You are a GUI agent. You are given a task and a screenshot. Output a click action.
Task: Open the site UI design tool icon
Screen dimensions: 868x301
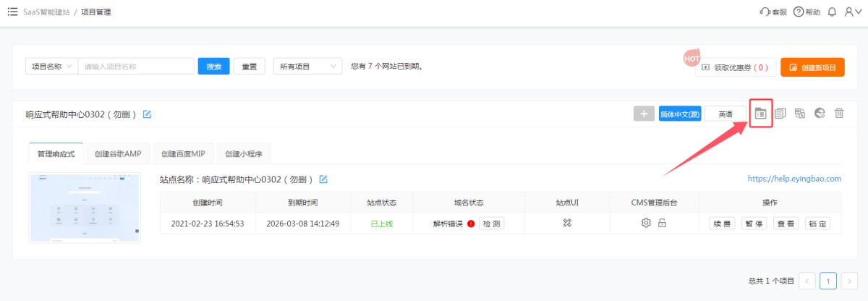coord(568,223)
